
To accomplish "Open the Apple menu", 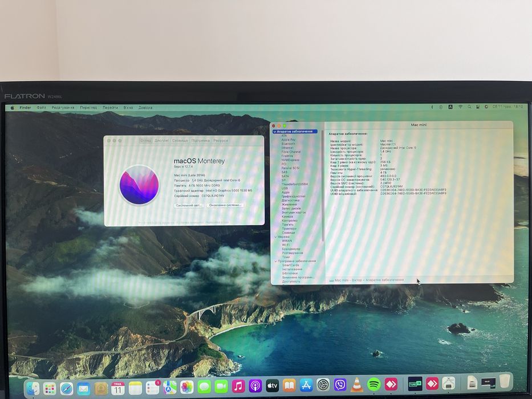I will 13,108.
